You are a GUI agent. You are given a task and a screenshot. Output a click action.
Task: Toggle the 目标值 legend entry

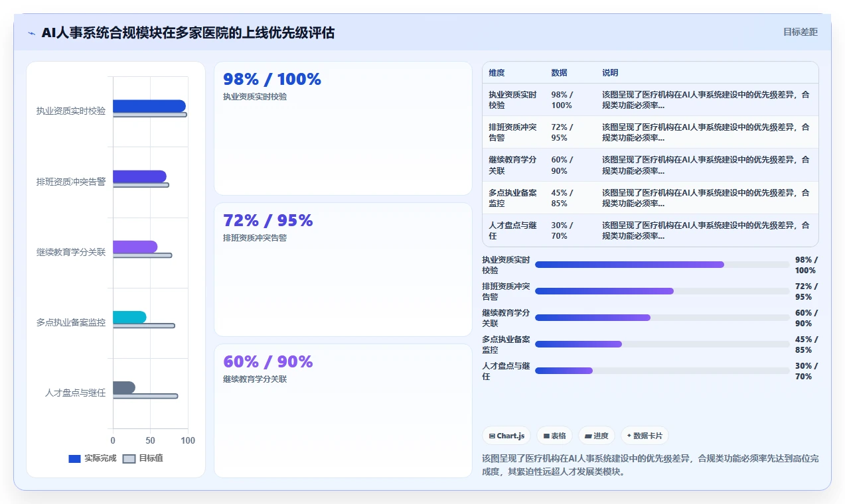(143, 458)
